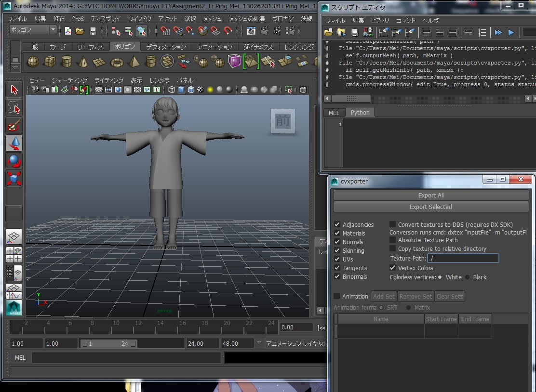Enable the Animation checkbox
This screenshot has width=536, height=392.
pyautogui.click(x=337, y=296)
